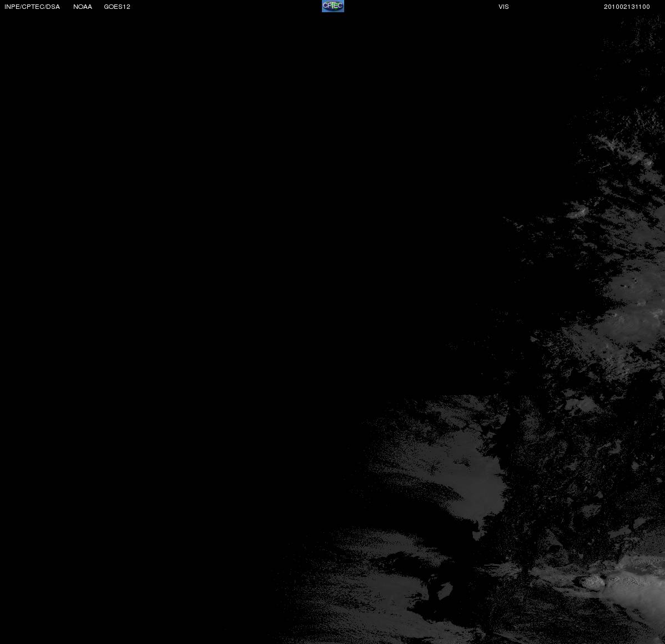Click the GOES12 satellite label

pos(117,7)
